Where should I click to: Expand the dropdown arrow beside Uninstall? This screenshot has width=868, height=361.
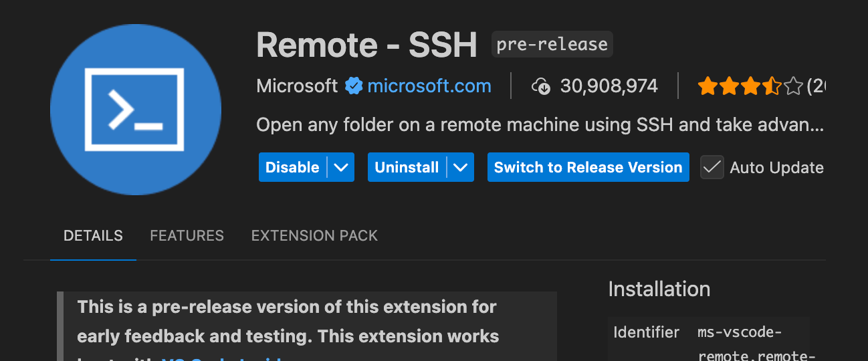pyautogui.click(x=460, y=167)
